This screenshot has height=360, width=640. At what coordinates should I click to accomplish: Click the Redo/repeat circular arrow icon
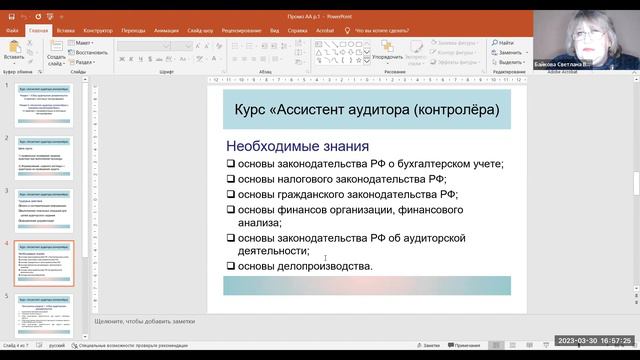click(x=38, y=17)
